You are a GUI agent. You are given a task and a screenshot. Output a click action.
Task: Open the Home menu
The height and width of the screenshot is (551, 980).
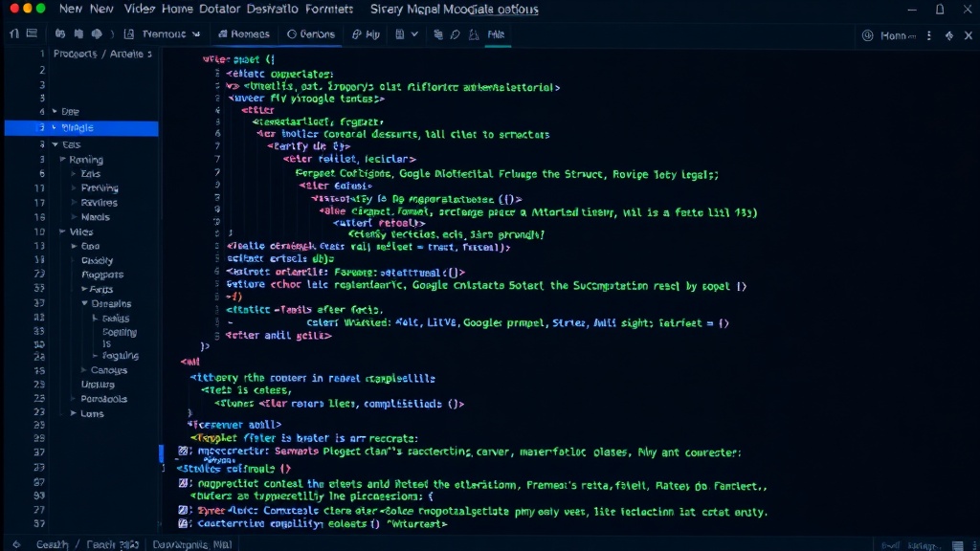(177, 9)
